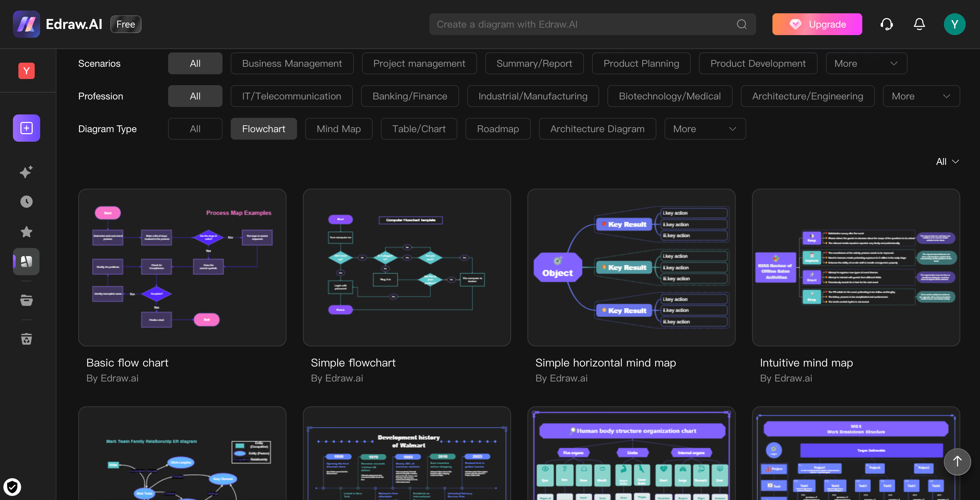This screenshot has width=980, height=500.
Task: Select the Flowchart diagram type filter
Action: point(264,128)
